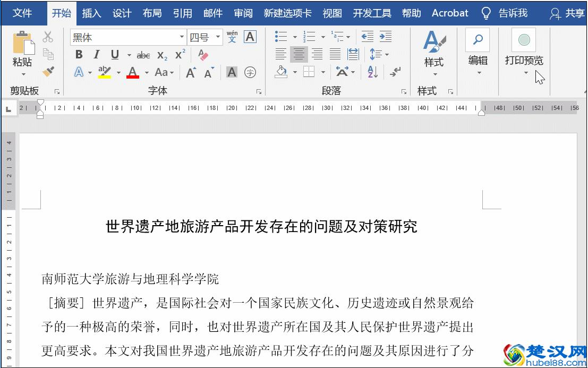Screen dimensions: 588x368
Task: Switch to the 插入 ribbon tab
Action: tap(91, 13)
